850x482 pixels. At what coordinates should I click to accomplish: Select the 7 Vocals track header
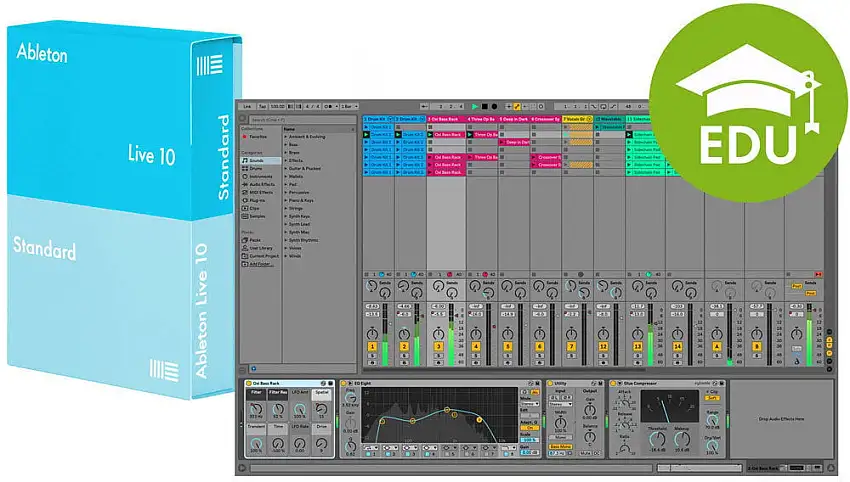point(577,119)
